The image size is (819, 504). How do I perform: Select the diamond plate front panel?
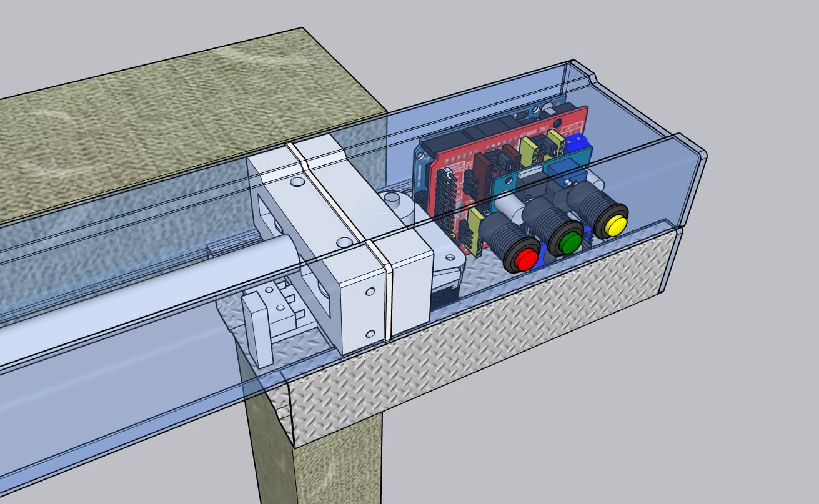475,350
